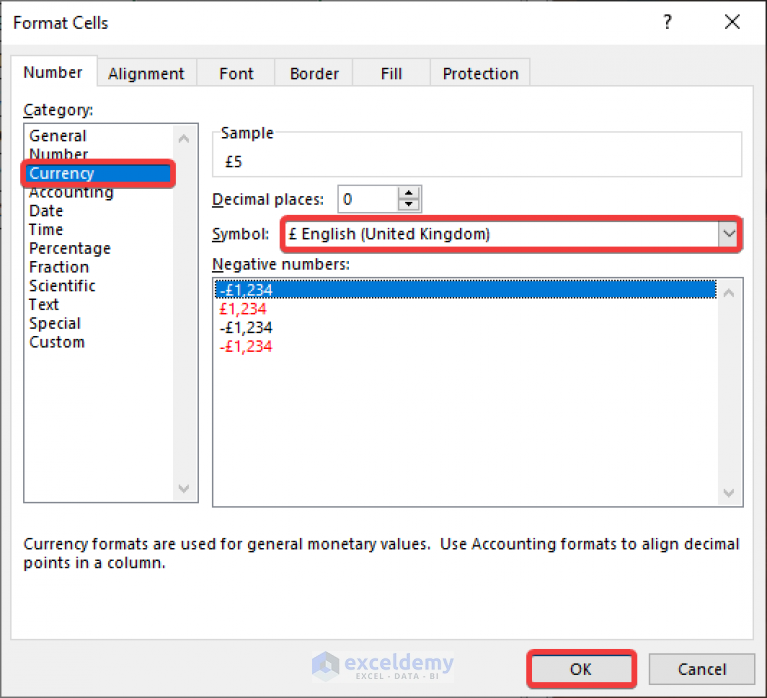The height and width of the screenshot is (698, 767).
Task: Increase decimal places with up arrow
Action: pyautogui.click(x=409, y=193)
